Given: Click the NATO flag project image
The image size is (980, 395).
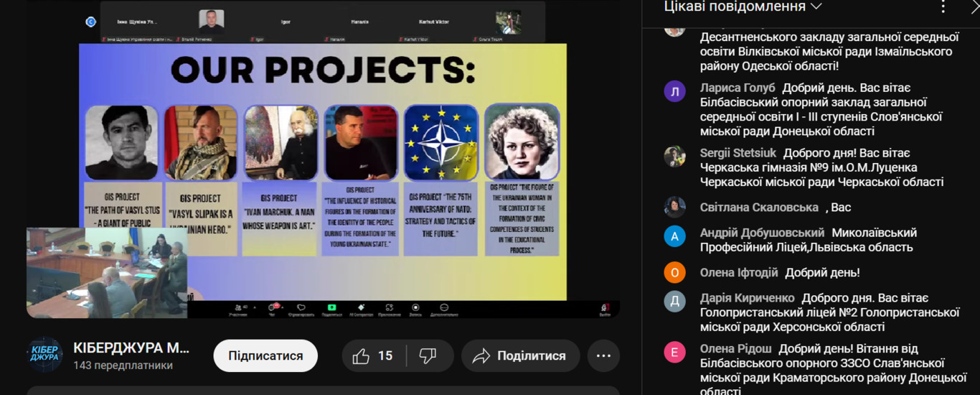Looking at the screenshot, I should [441, 142].
